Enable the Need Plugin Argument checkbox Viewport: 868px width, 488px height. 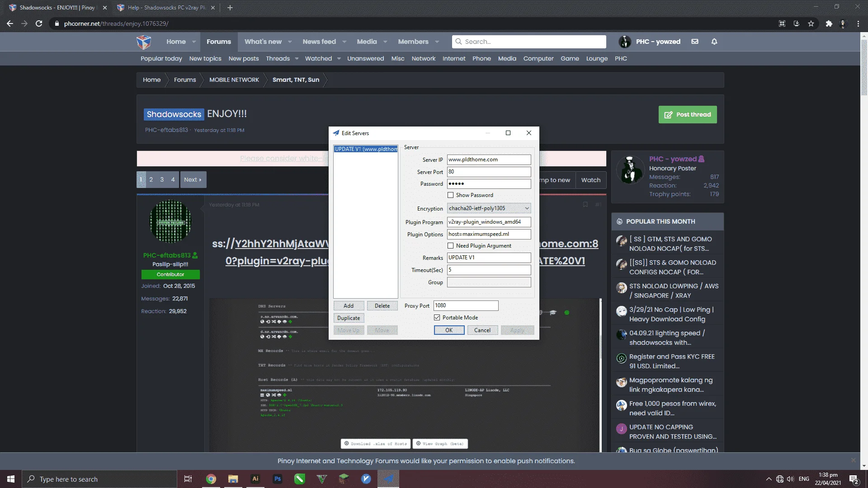(x=450, y=246)
